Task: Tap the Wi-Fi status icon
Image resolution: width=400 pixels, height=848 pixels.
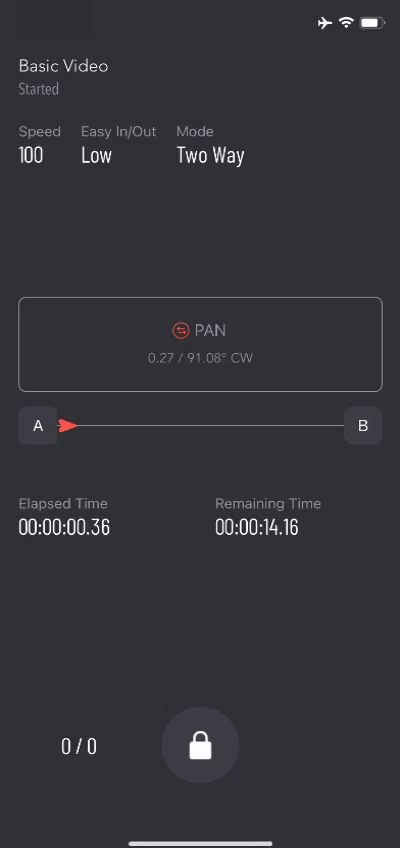Action: coord(346,23)
